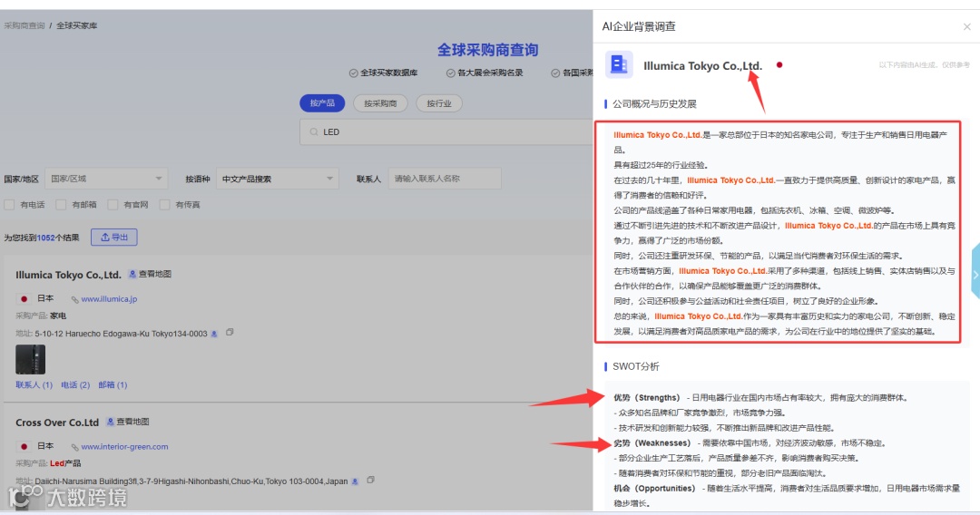Screen dimensions: 980x515
Task: Click location icon after Illumica address
Action: pyautogui.click(x=214, y=334)
